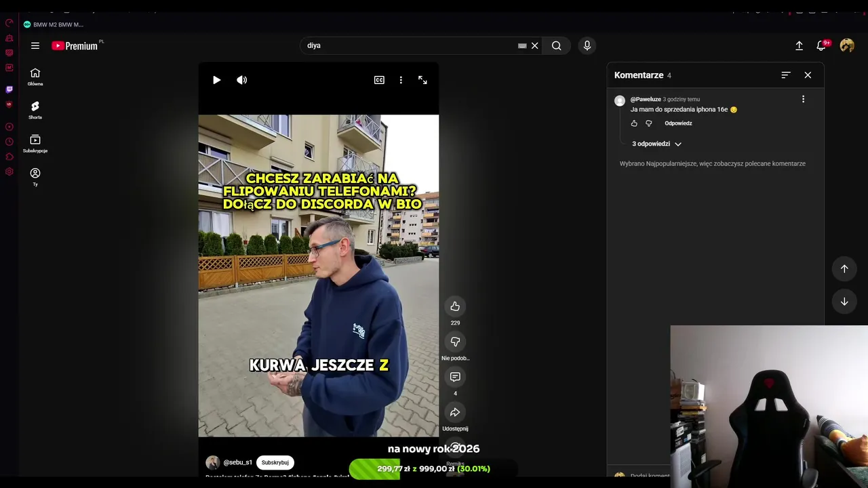Image resolution: width=868 pixels, height=488 pixels.
Task: Open the @sebu_s1 channel link
Action: (x=237, y=462)
